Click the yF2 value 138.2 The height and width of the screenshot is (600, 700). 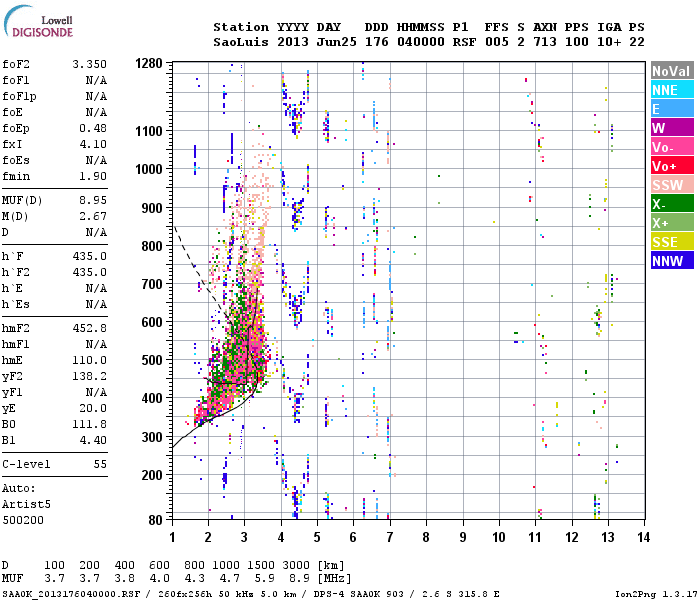[89, 376]
